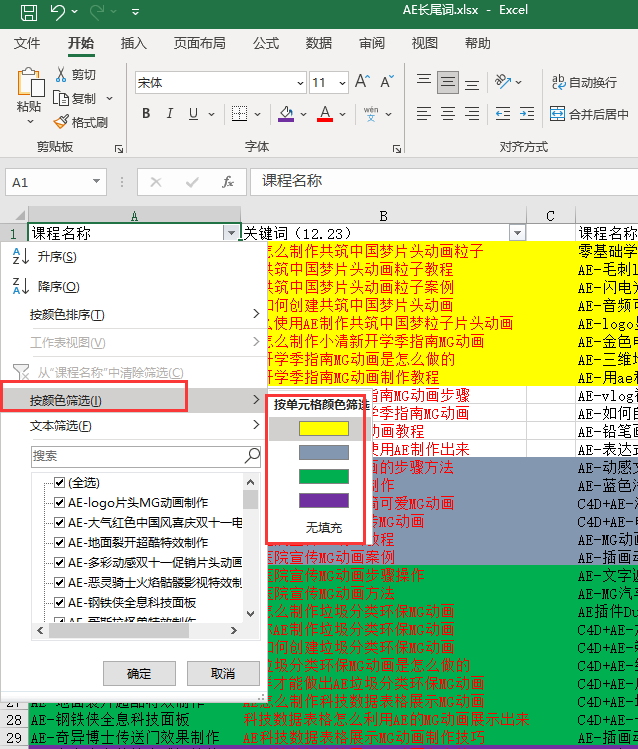Filter by the green cell color
The image size is (638, 749).
pyautogui.click(x=324, y=476)
